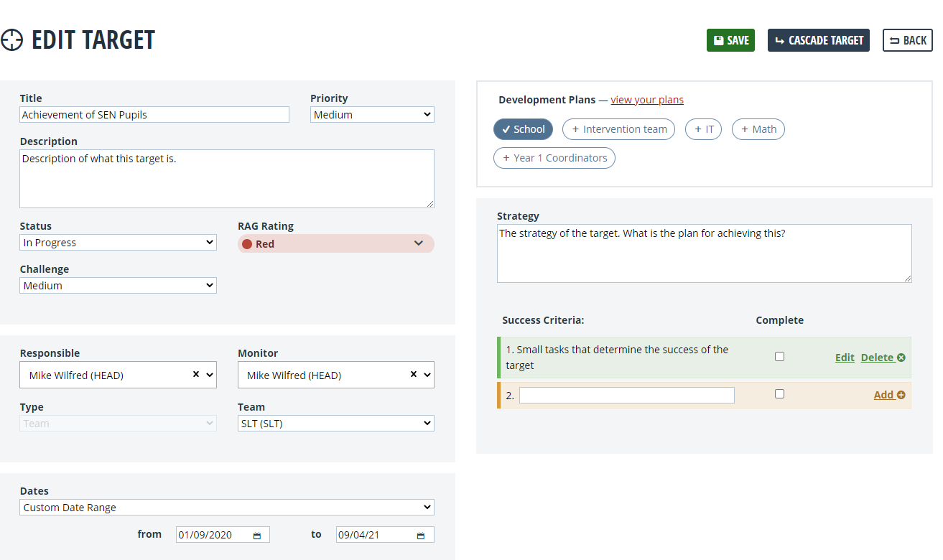Click the Edit Target target icon
The image size is (943, 560).
coord(12,40)
